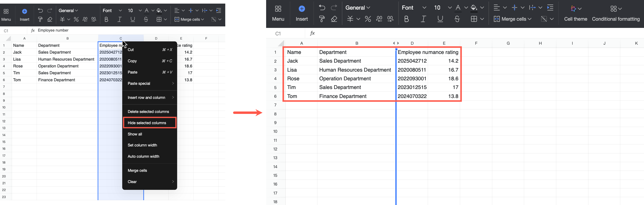Open Merge cells dropdown in left screenshot toolbar
The height and width of the screenshot is (205, 644).
[x=189, y=19]
